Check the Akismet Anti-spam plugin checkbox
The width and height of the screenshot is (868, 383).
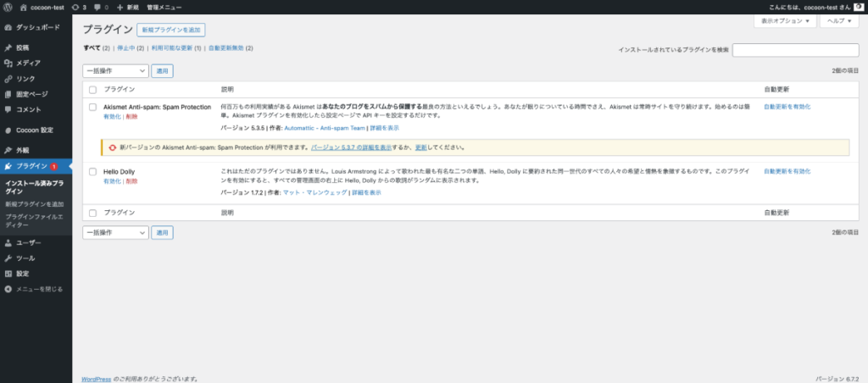[x=92, y=108]
